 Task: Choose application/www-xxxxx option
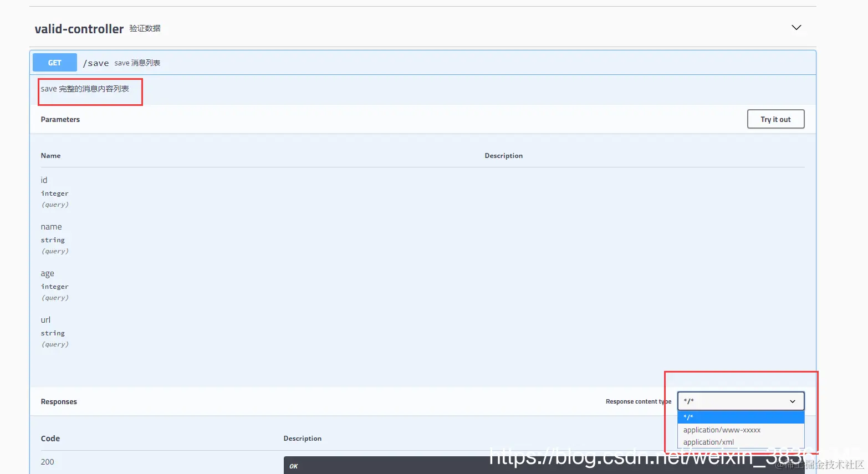point(741,430)
